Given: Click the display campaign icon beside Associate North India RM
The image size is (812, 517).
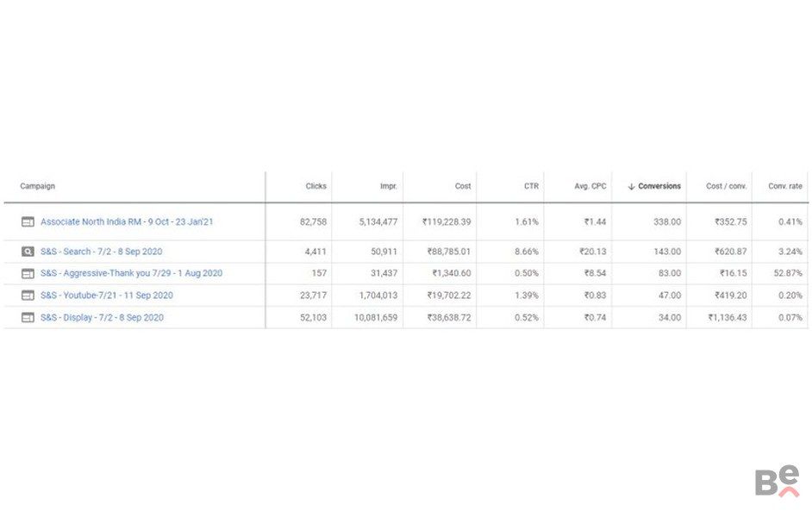Looking at the screenshot, I should pos(28,221).
